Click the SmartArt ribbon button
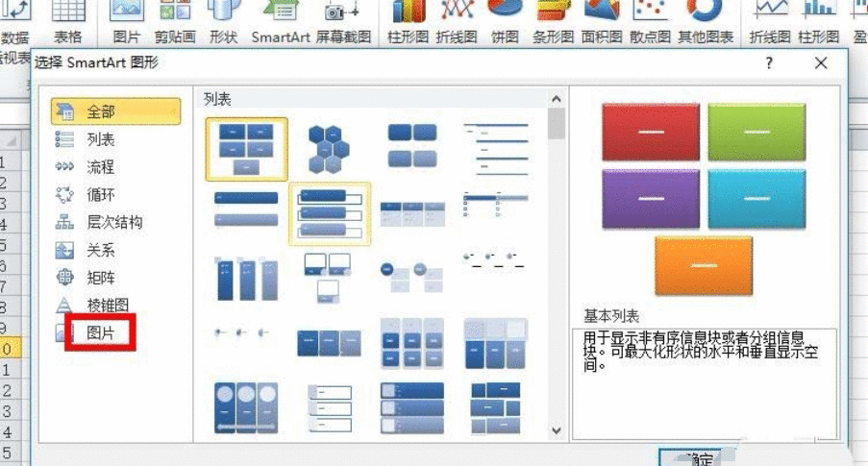 coord(281,23)
